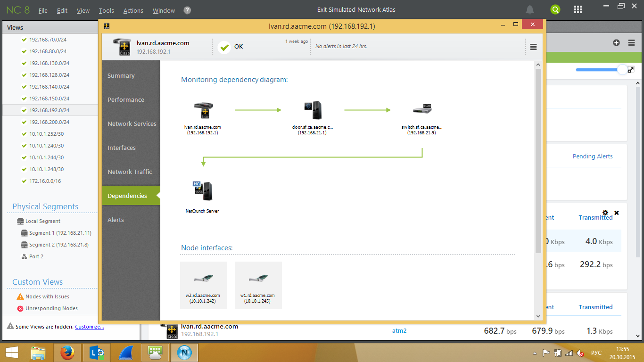The image size is (644, 362).
Task: Click the gear icon beside the Transmitted column
Action: tap(606, 213)
